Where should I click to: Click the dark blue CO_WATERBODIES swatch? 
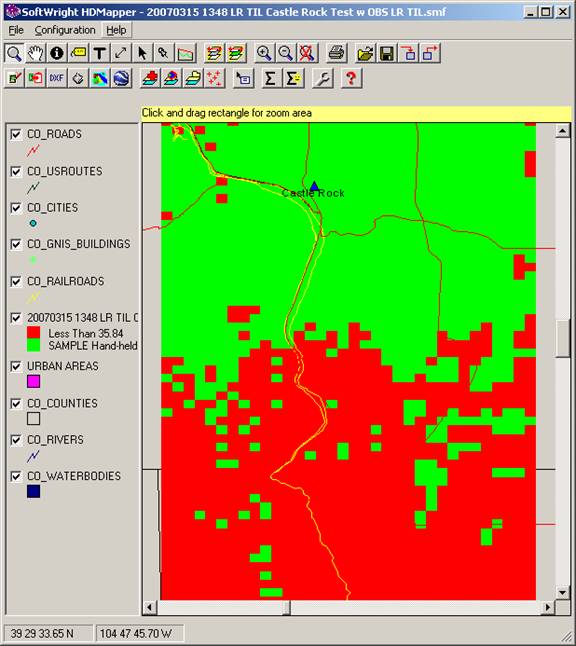click(33, 492)
